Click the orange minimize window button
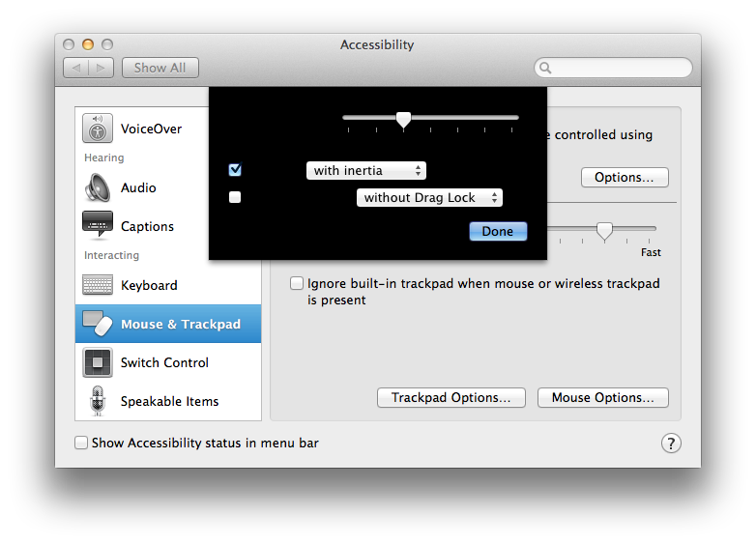The image size is (756, 544). (x=88, y=44)
